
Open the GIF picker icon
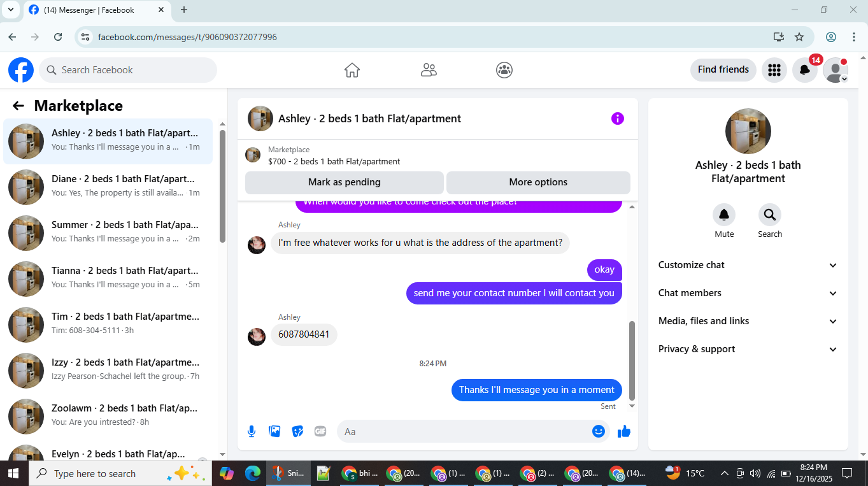pos(320,431)
